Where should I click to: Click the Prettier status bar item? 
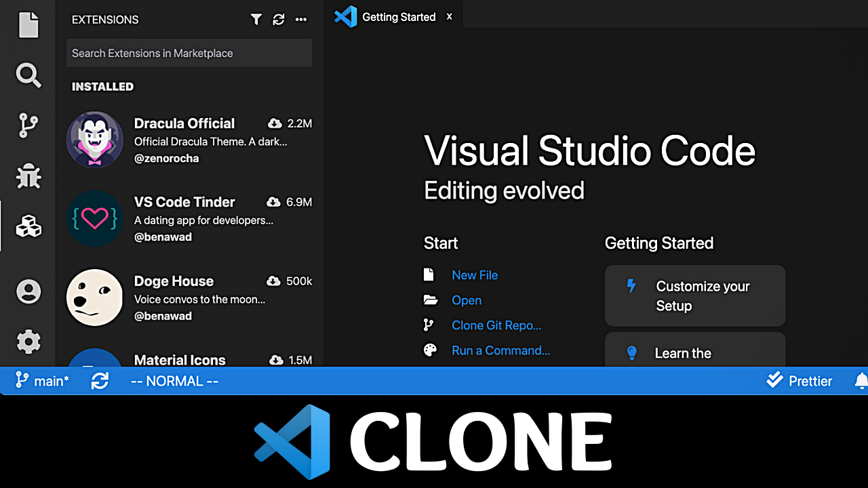[799, 380]
